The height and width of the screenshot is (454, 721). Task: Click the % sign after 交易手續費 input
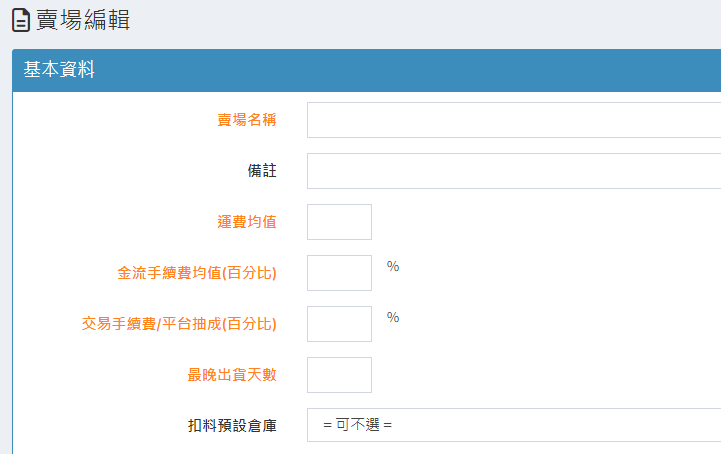click(393, 318)
